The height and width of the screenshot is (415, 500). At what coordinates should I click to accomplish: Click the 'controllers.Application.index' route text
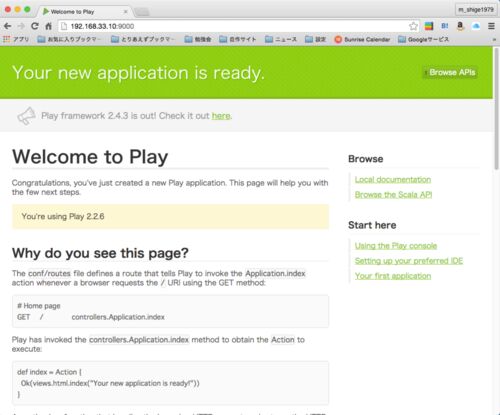118,317
